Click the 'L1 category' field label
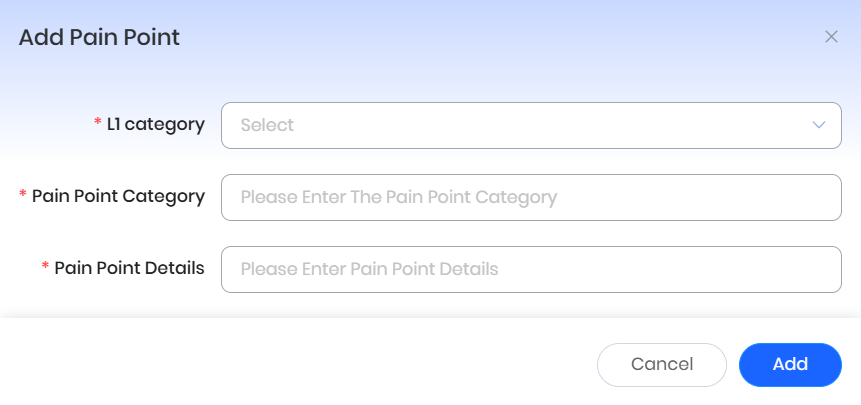This screenshot has width=861, height=405. tap(156, 125)
